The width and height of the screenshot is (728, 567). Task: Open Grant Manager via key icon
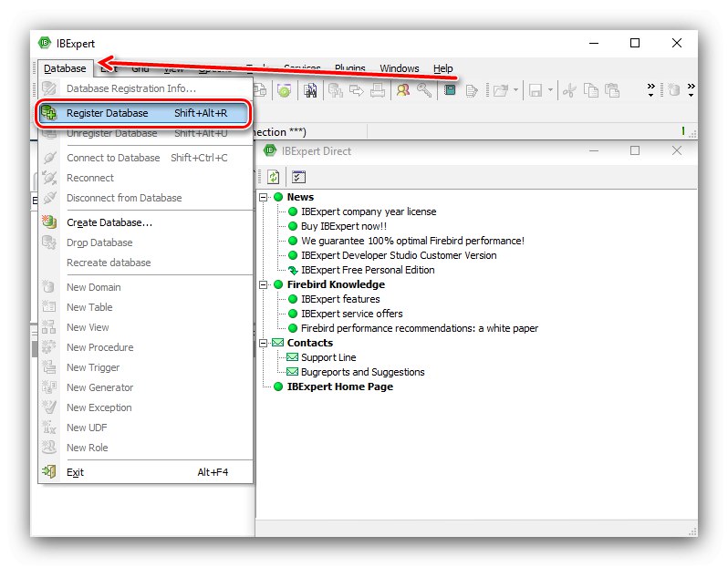[424, 90]
